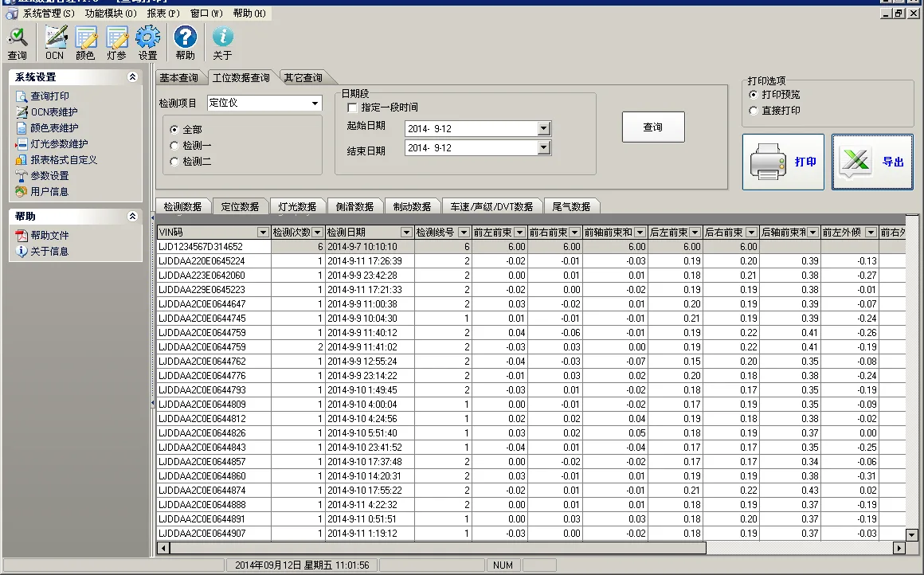
Task: Select the 打印预览 radio option
Action: (x=753, y=94)
